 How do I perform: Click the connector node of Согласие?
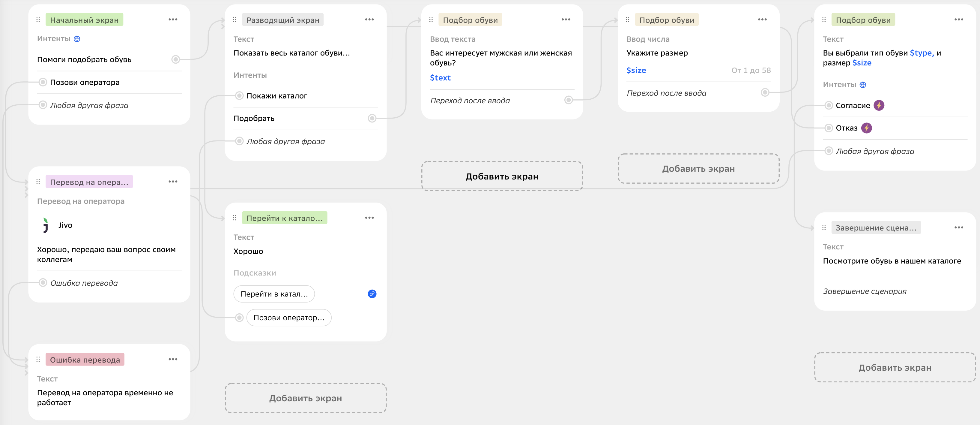click(x=829, y=105)
